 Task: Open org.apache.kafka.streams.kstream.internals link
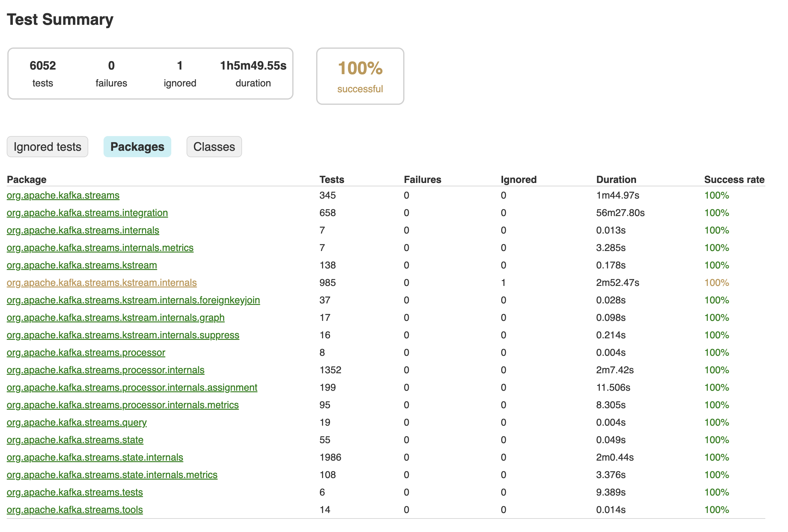coord(102,283)
